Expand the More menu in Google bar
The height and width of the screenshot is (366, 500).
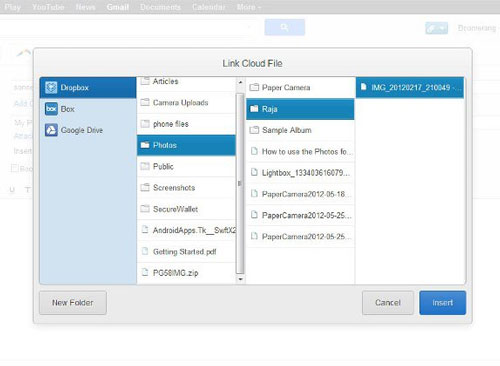click(x=249, y=7)
